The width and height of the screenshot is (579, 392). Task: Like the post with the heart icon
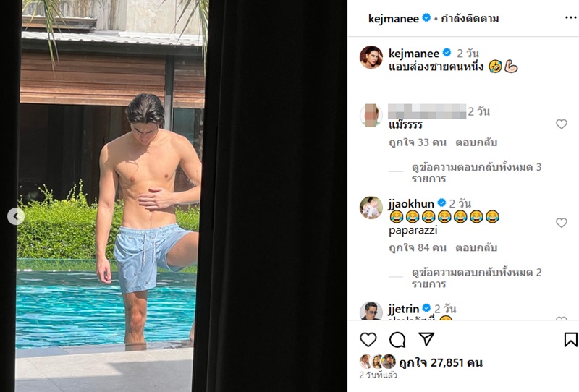[x=368, y=340]
